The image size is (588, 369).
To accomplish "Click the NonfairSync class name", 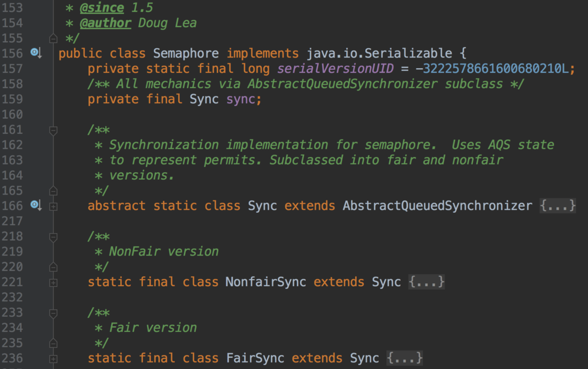I will (266, 281).
